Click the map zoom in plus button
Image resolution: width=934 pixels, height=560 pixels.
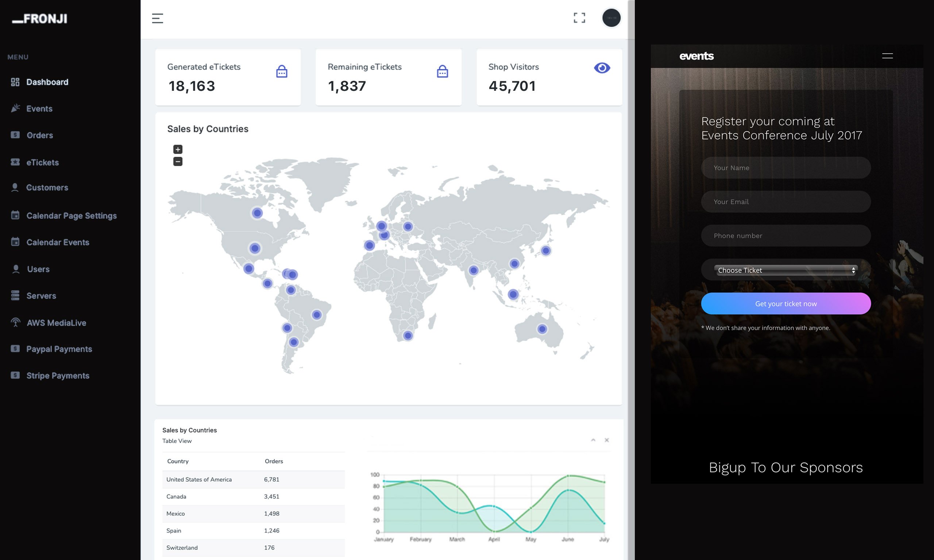tap(178, 149)
